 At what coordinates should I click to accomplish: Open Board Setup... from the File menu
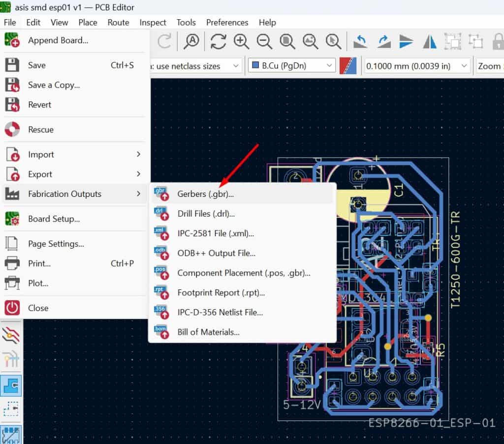54,219
